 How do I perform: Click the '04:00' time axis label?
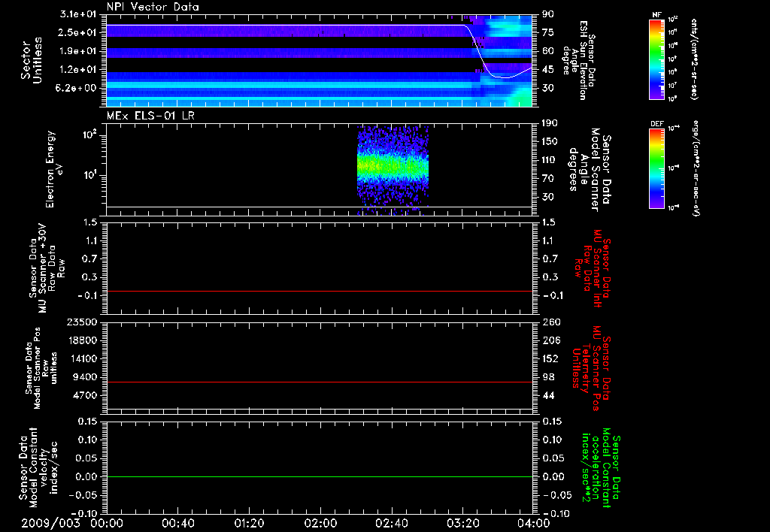[534, 524]
